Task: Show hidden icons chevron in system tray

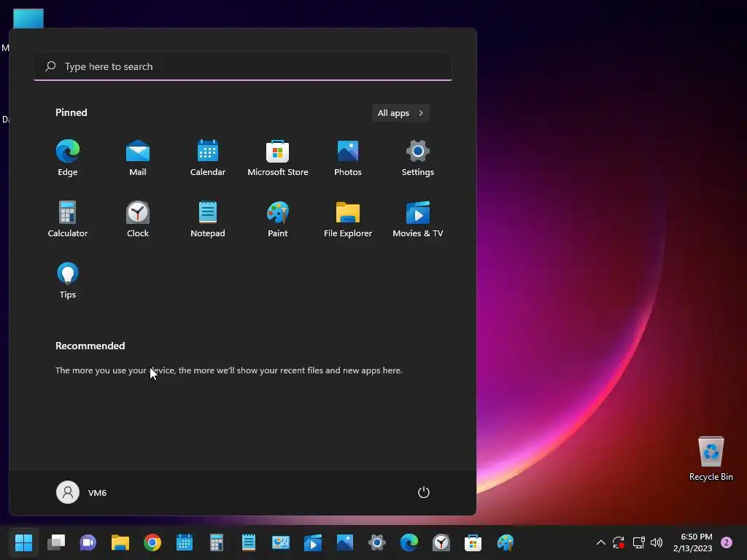Action: pos(601,542)
